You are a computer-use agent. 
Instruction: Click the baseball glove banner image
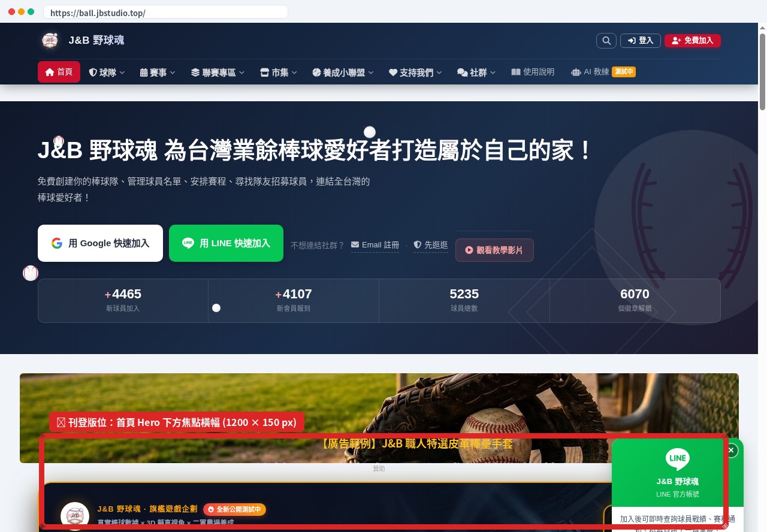pyautogui.click(x=379, y=418)
